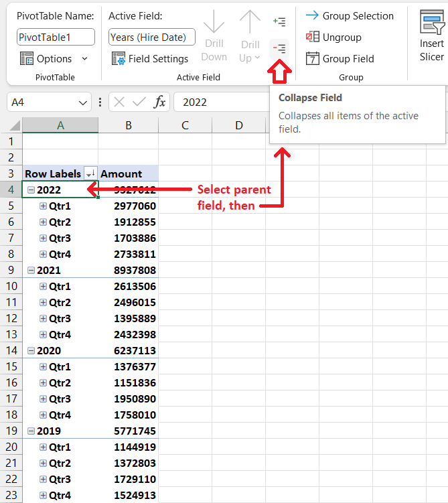Select column B header

click(x=129, y=125)
